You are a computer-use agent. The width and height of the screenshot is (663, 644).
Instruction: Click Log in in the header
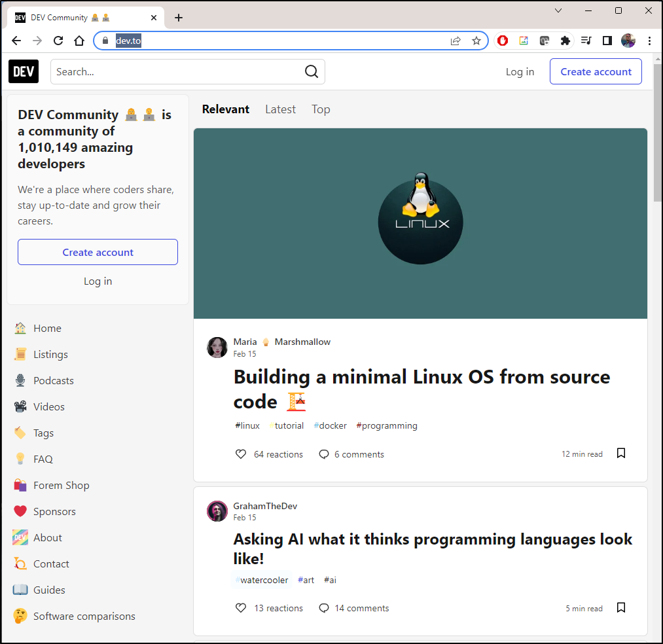pyautogui.click(x=520, y=71)
